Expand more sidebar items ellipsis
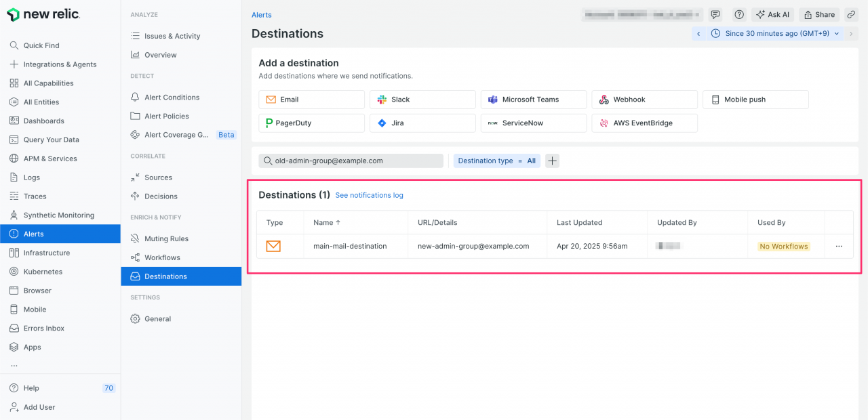 (x=14, y=365)
